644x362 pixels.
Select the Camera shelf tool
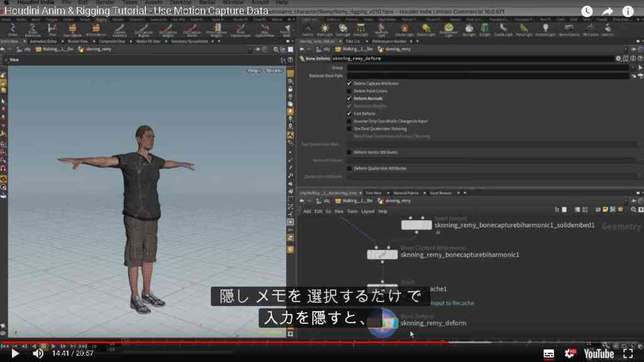pyautogui.click(x=308, y=29)
